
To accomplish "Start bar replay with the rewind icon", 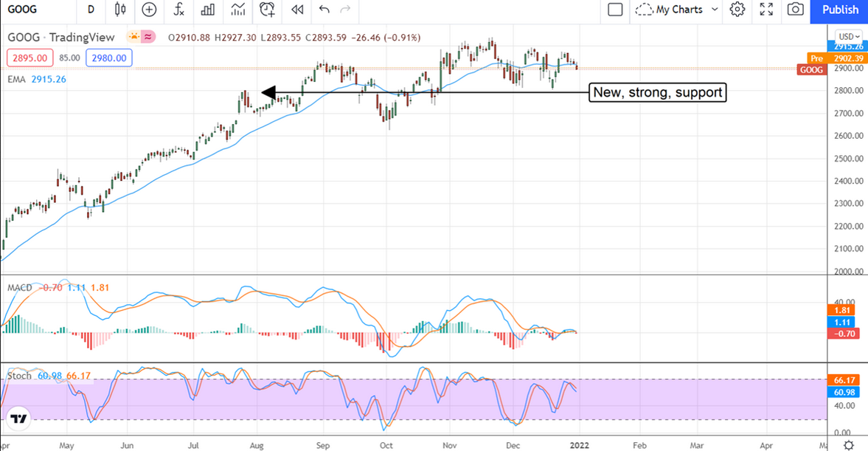I will click(297, 10).
